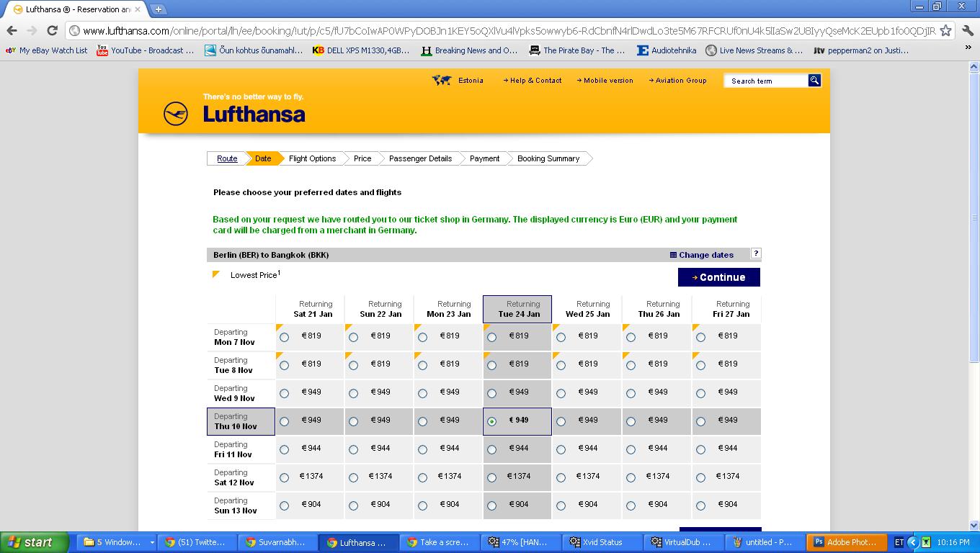Go to Flight Options step
980x553 pixels.
(312, 158)
